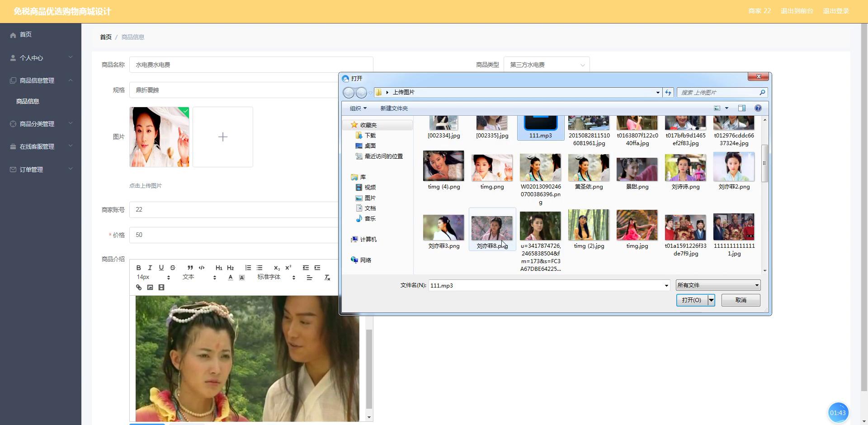The height and width of the screenshot is (425, 868).
Task: Click the insert link icon
Action: point(139,288)
